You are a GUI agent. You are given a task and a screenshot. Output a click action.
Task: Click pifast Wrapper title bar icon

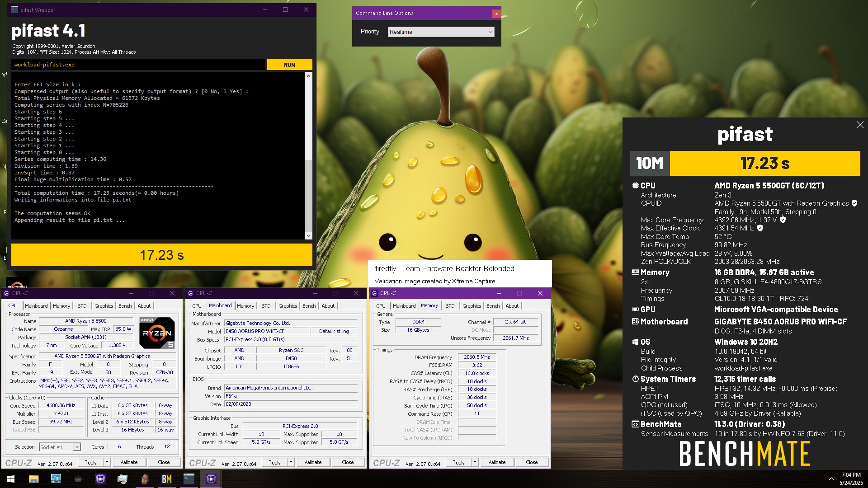[15, 9]
